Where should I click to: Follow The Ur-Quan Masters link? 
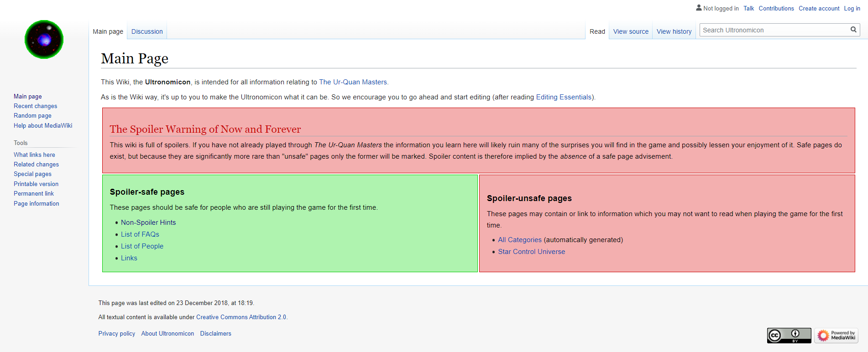tap(353, 82)
